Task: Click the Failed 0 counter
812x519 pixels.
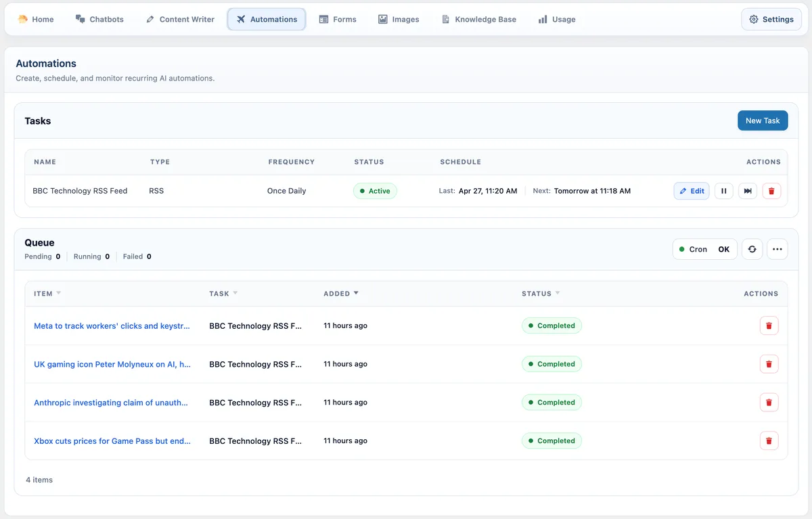Action: coord(137,256)
